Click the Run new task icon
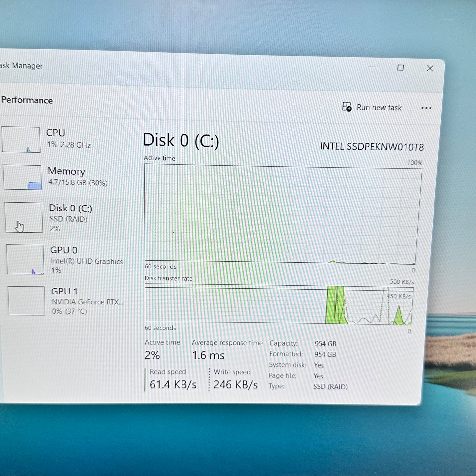Viewport: 476px width, 476px height. 347,107
